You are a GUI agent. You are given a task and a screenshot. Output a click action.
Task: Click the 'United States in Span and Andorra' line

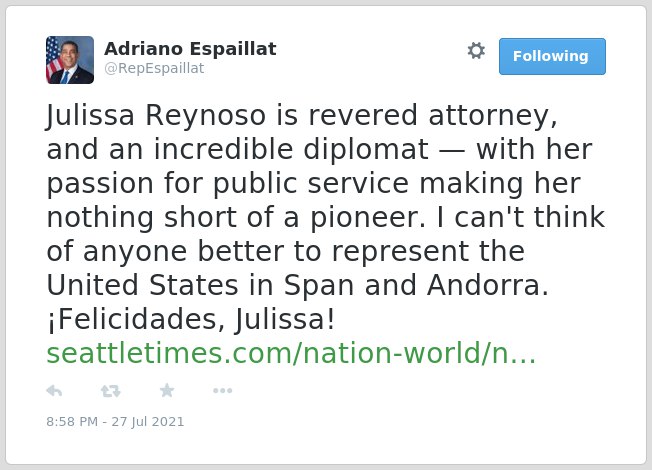(x=298, y=285)
